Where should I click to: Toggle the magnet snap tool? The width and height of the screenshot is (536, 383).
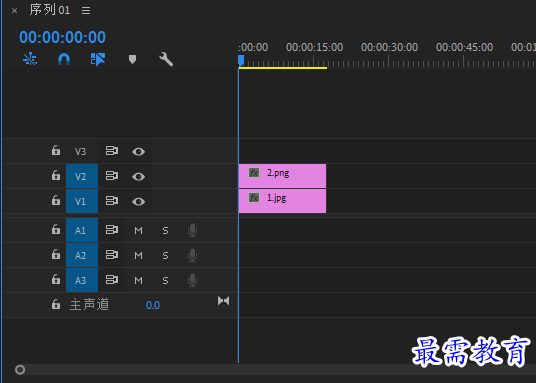[x=64, y=60]
